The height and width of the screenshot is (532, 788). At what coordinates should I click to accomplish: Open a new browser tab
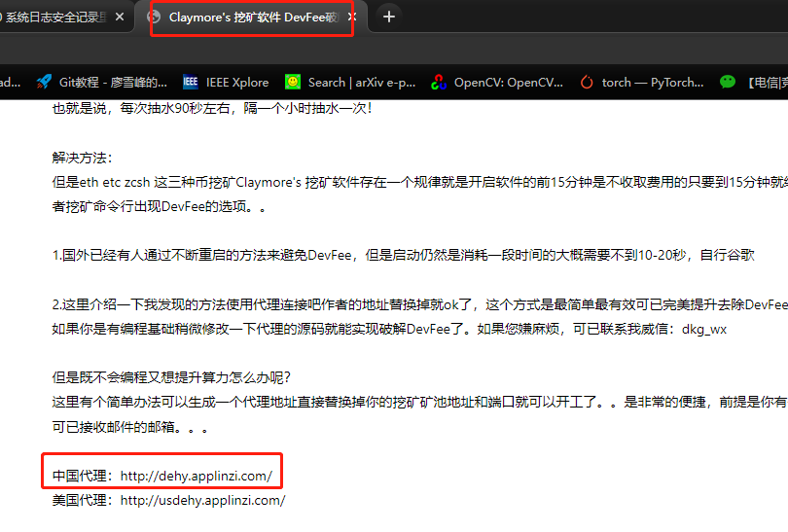pyautogui.click(x=388, y=18)
